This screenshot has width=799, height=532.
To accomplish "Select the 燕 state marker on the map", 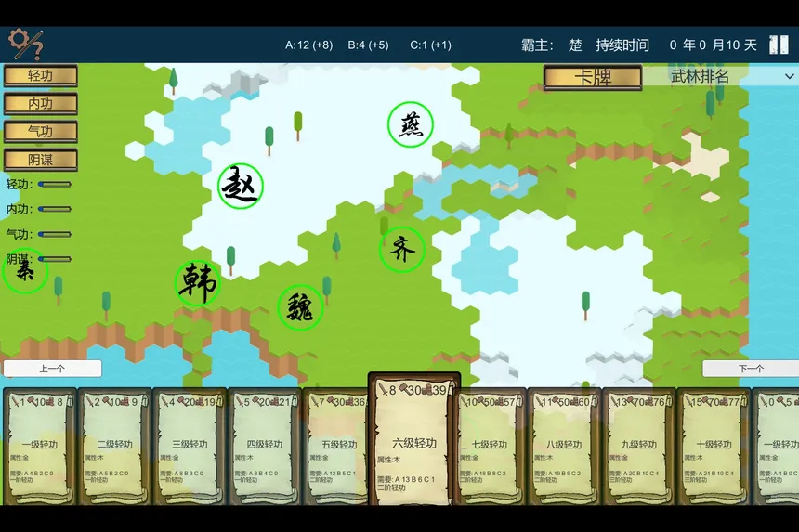I will (411, 124).
